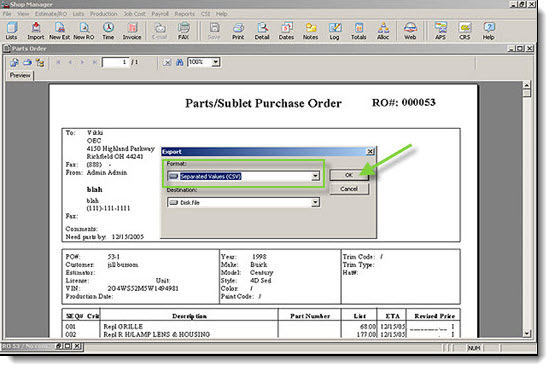Open the Format dropdown in Export dialog
553x371 pixels.
315,176
